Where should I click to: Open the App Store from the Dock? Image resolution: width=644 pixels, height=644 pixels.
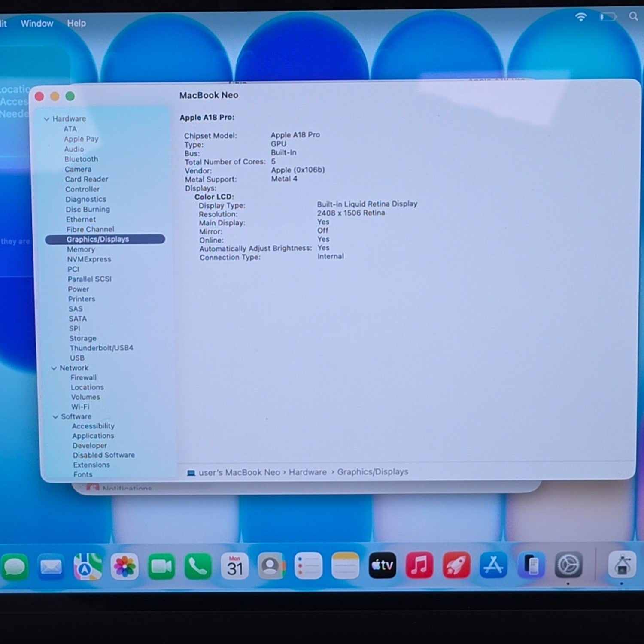click(493, 565)
